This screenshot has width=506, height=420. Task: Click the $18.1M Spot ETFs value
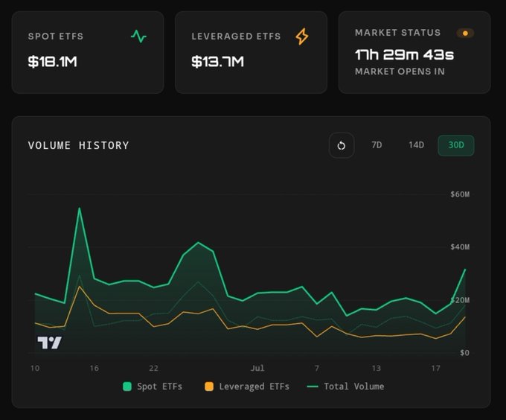coord(53,61)
